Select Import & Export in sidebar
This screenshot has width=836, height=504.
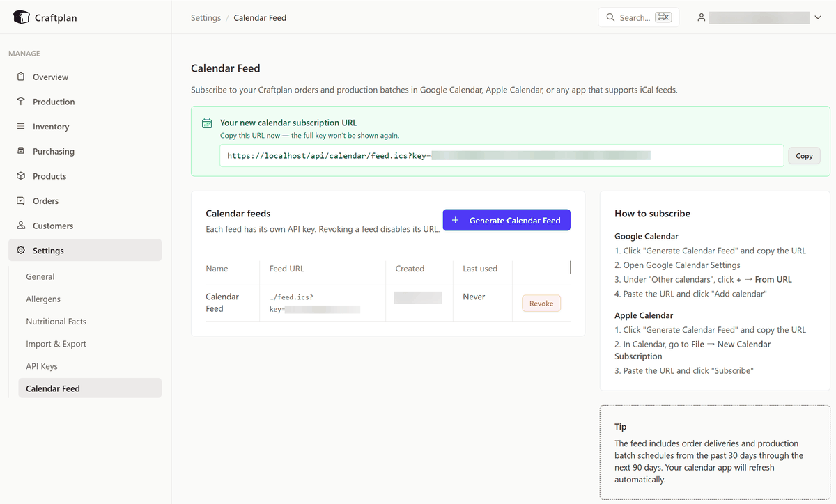click(56, 344)
